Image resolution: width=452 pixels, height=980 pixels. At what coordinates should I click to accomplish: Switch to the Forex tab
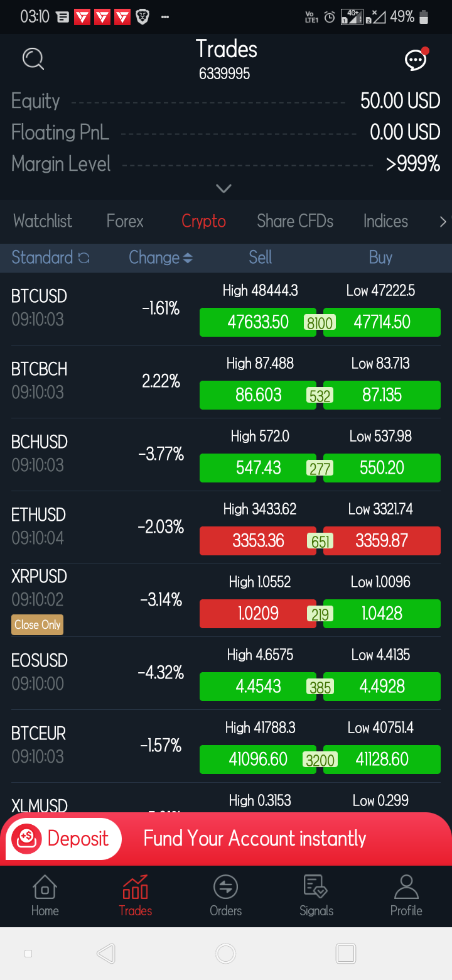(x=125, y=221)
